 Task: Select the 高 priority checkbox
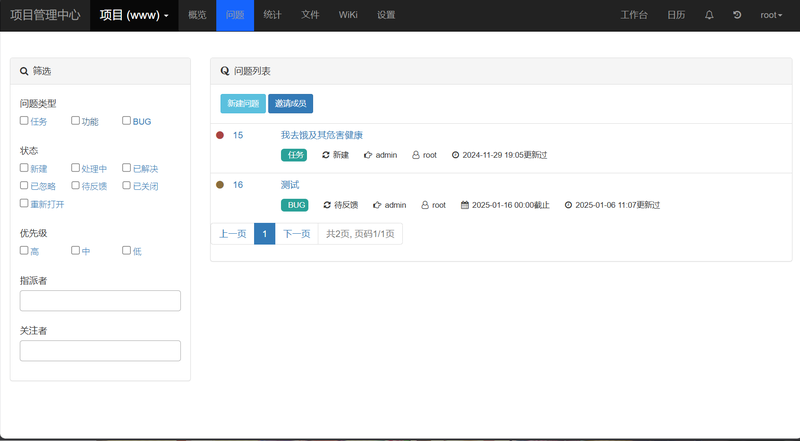pos(24,250)
